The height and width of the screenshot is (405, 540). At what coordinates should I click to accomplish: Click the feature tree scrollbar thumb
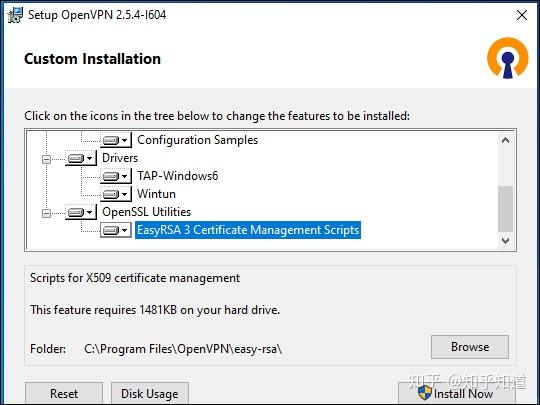point(505,209)
